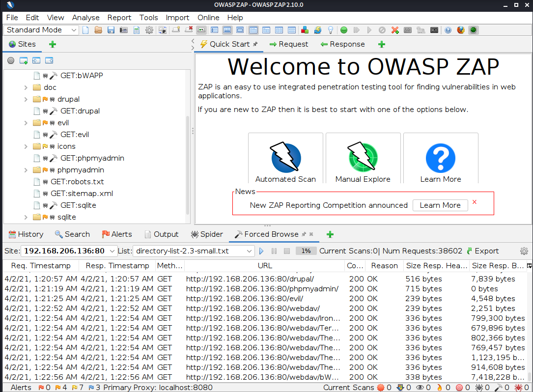
Task: Click the 1% forced browse progress bar
Action: pos(306,251)
